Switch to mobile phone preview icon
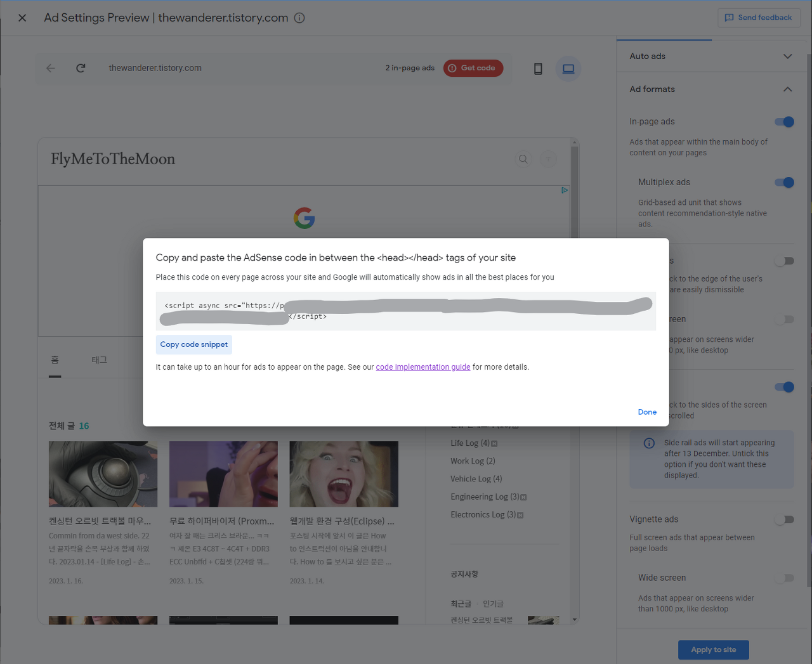The height and width of the screenshot is (664, 812). (x=538, y=68)
